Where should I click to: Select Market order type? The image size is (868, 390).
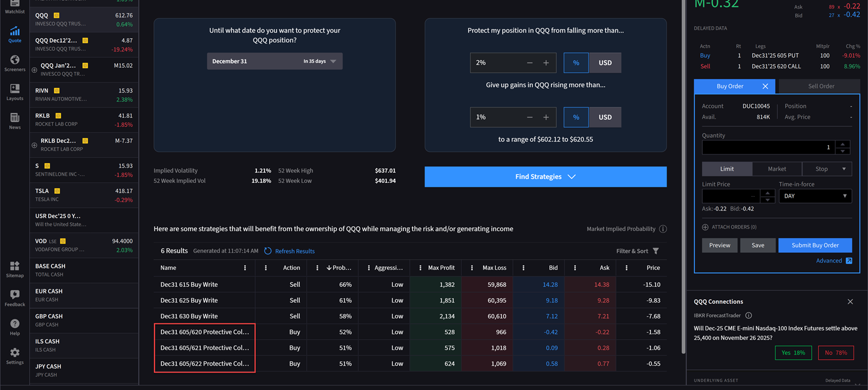pos(777,169)
